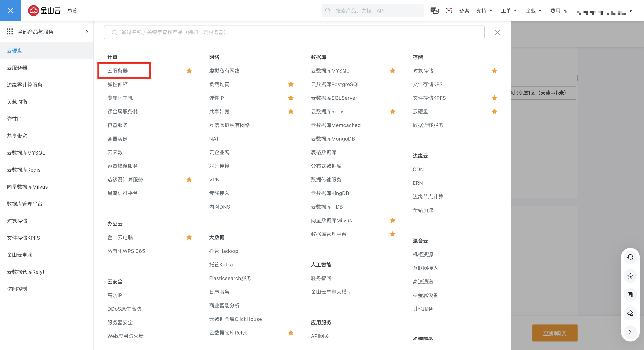Open the 云服务器 product link
This screenshot has width=644, height=350.
(118, 71)
